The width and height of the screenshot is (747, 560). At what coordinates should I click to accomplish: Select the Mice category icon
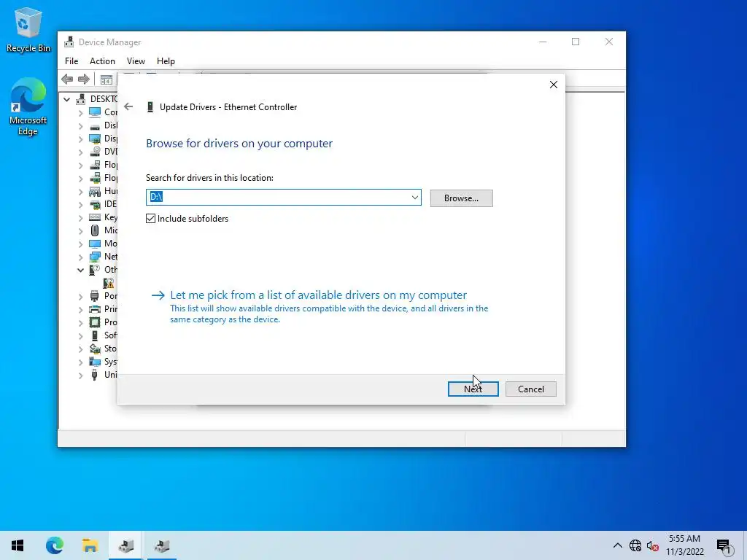(95, 230)
